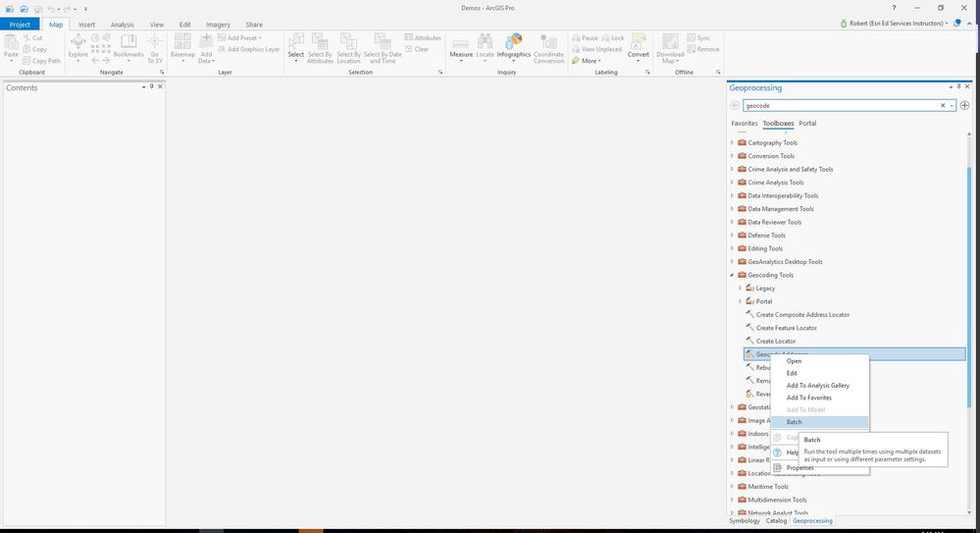Switch to Portal tab in Geoprocessing pane
980x533 pixels.
point(807,124)
